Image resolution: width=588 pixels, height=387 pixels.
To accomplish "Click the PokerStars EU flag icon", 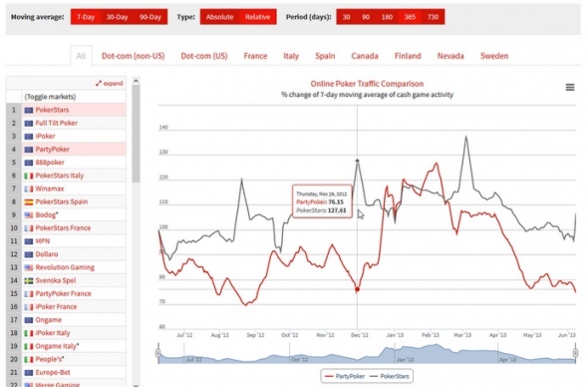I will click(x=29, y=111).
